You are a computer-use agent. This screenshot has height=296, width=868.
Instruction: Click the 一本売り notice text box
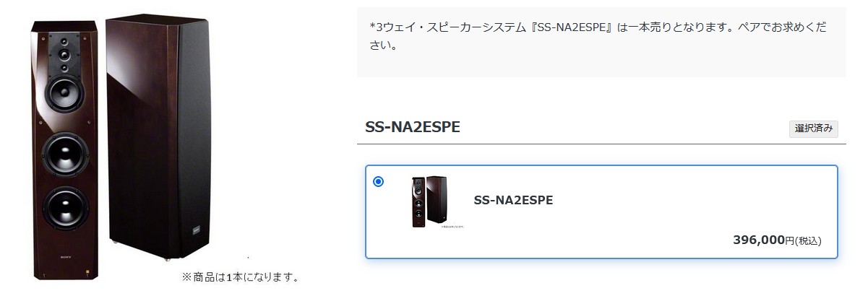[601, 42]
